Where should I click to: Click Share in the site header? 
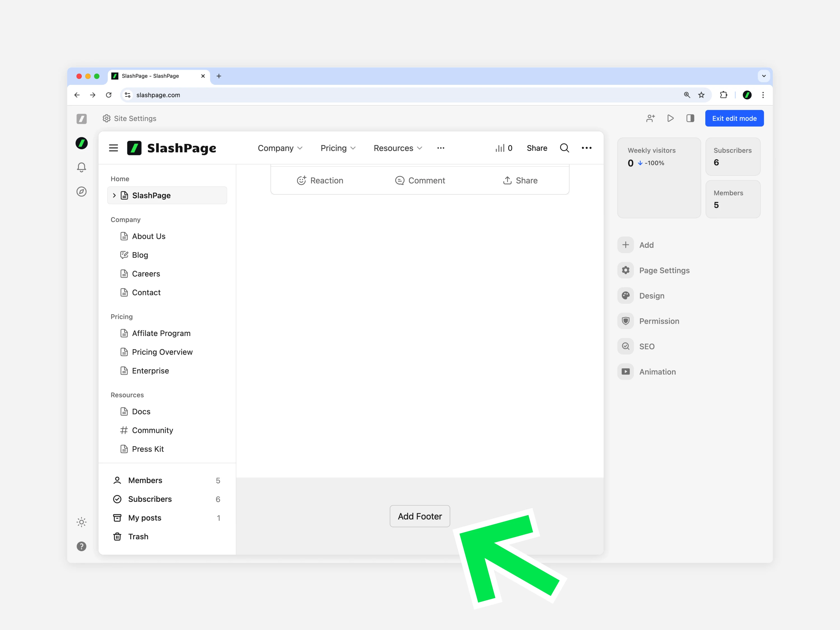[x=537, y=148]
